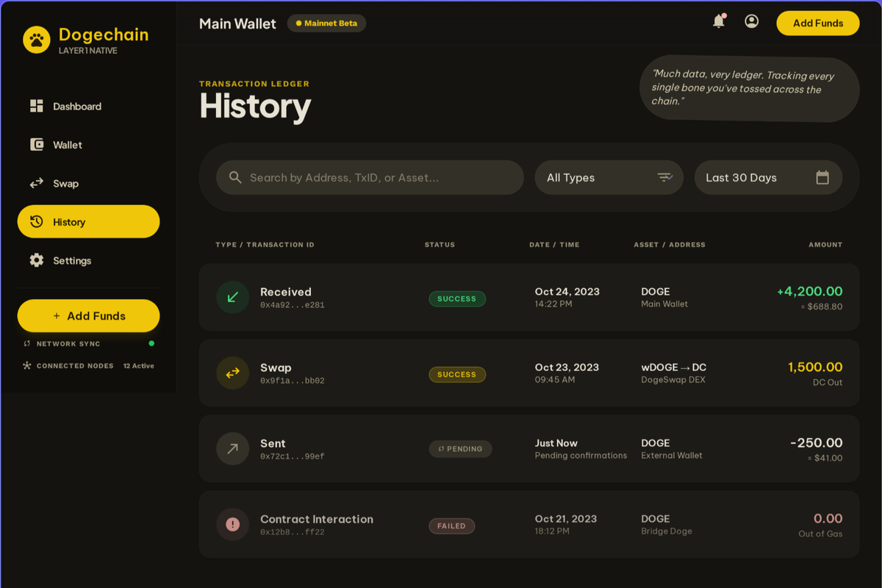Click the 12 Active nodes count
882x588 pixels.
click(139, 365)
